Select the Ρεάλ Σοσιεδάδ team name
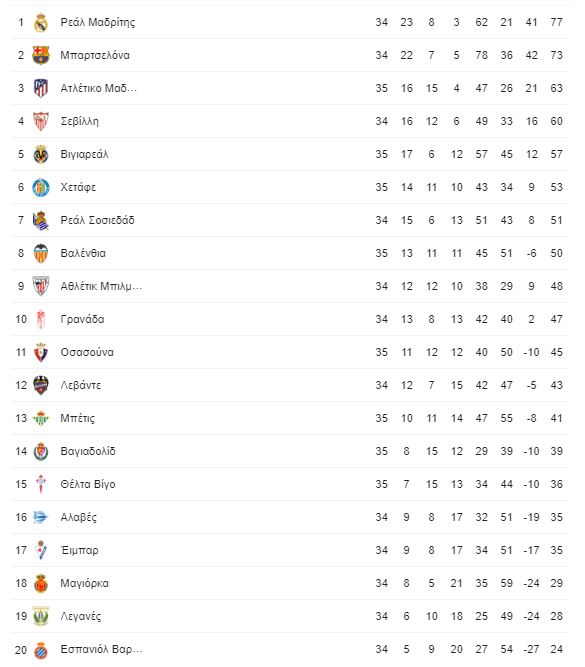This screenshot has height=667, width=585. pos(97,220)
